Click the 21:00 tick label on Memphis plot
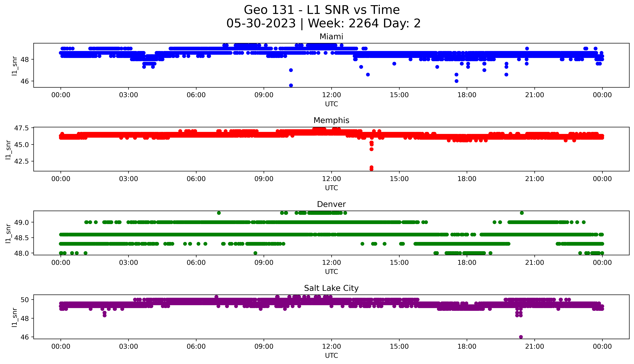Screen dimensions: 634x364 click(534, 179)
